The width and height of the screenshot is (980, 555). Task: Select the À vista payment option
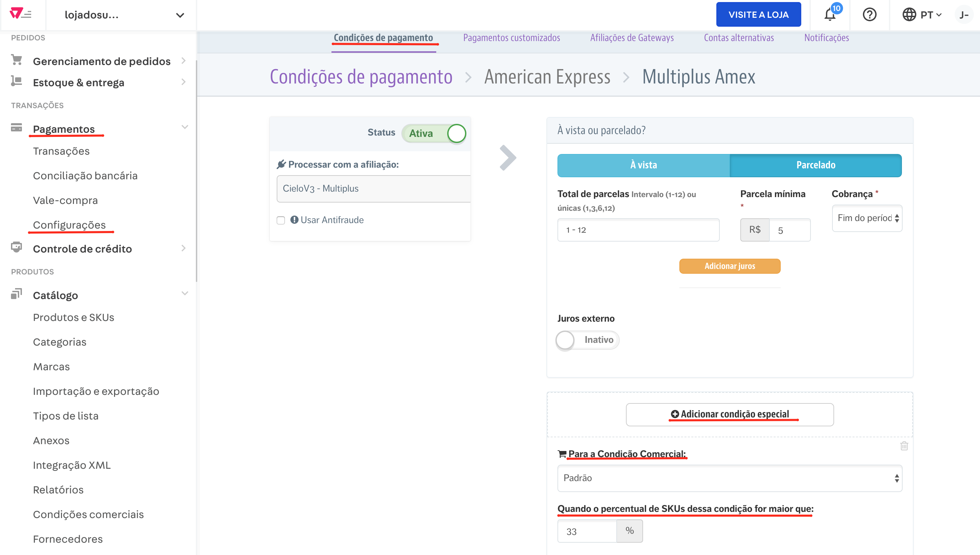pos(643,165)
